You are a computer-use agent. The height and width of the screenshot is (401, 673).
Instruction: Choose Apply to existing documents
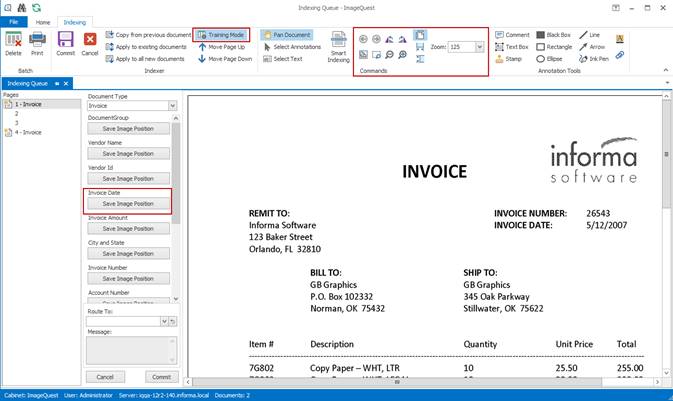146,47
